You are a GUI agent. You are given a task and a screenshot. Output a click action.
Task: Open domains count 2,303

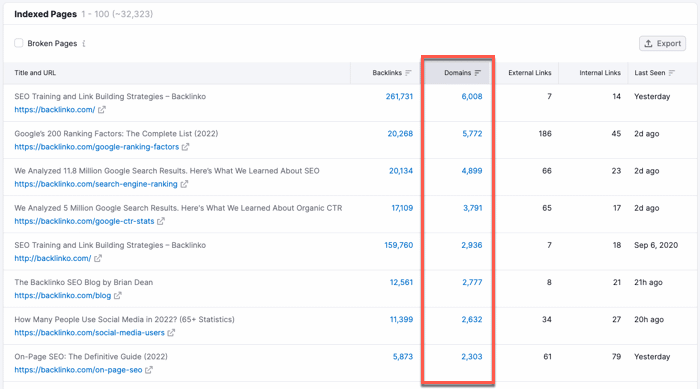[x=472, y=356]
